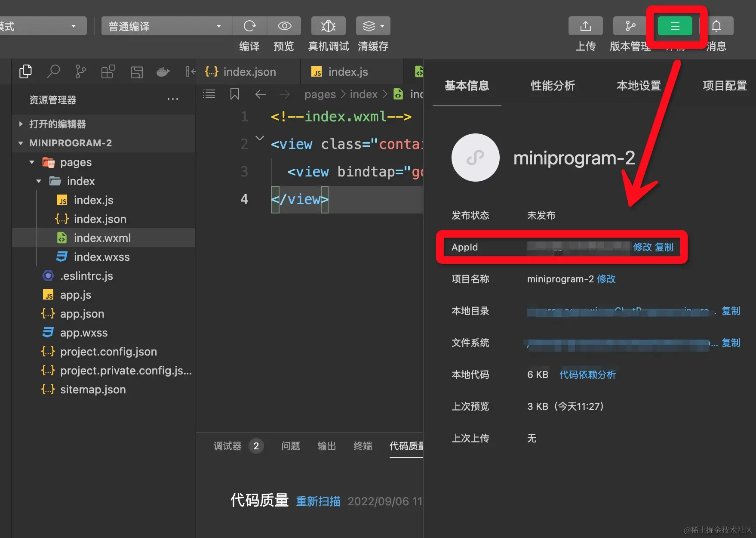756x538 pixels.
Task: Open app.json file
Action: (104, 314)
